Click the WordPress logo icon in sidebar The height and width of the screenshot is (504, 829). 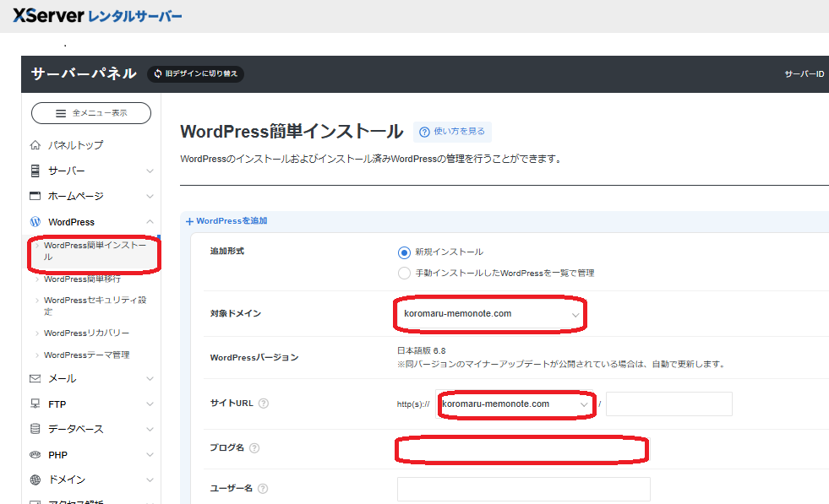pos(35,222)
